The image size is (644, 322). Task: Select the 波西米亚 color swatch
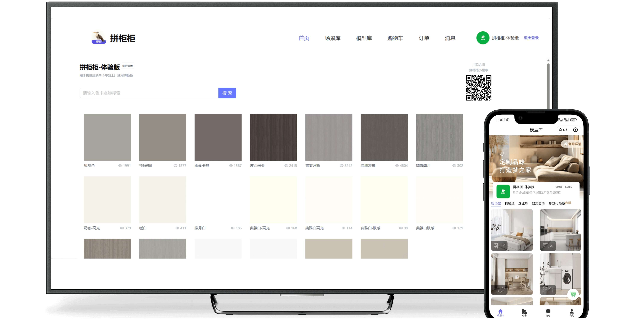(273, 137)
